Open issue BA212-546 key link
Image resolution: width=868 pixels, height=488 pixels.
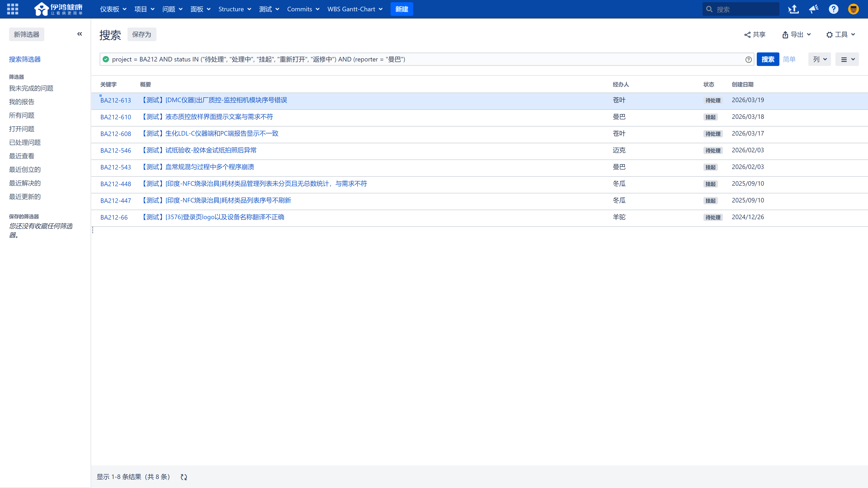pyautogui.click(x=116, y=150)
